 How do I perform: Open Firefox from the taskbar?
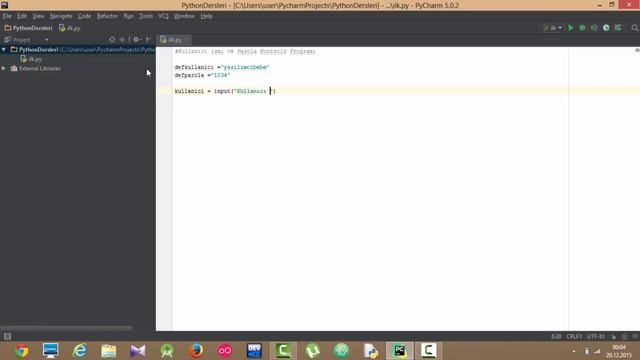196,351
